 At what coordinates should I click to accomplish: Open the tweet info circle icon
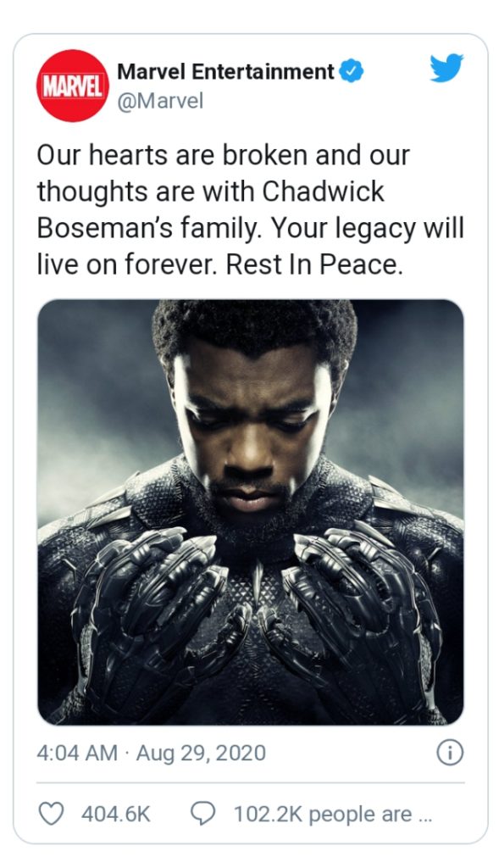pyautogui.click(x=450, y=753)
